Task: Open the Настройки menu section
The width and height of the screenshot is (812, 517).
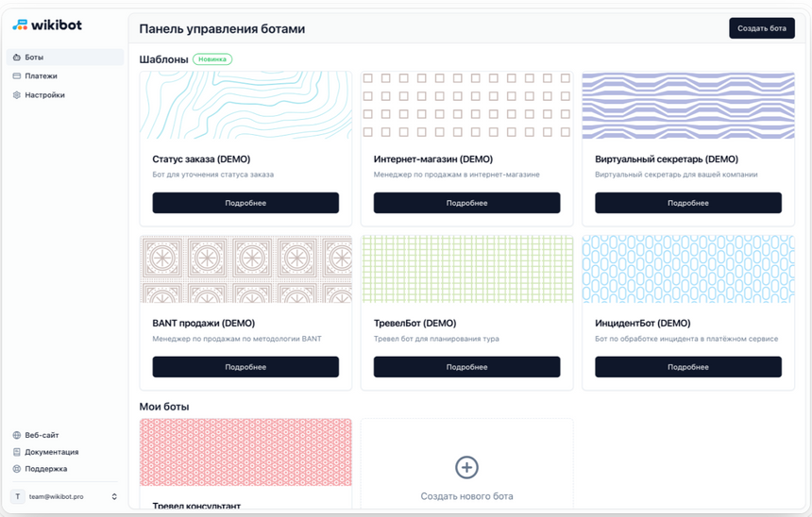Action: (44, 95)
